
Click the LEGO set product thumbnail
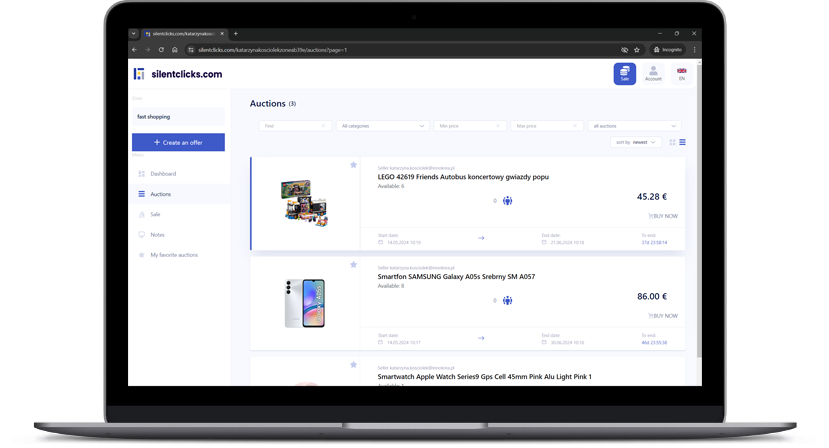[x=305, y=203]
